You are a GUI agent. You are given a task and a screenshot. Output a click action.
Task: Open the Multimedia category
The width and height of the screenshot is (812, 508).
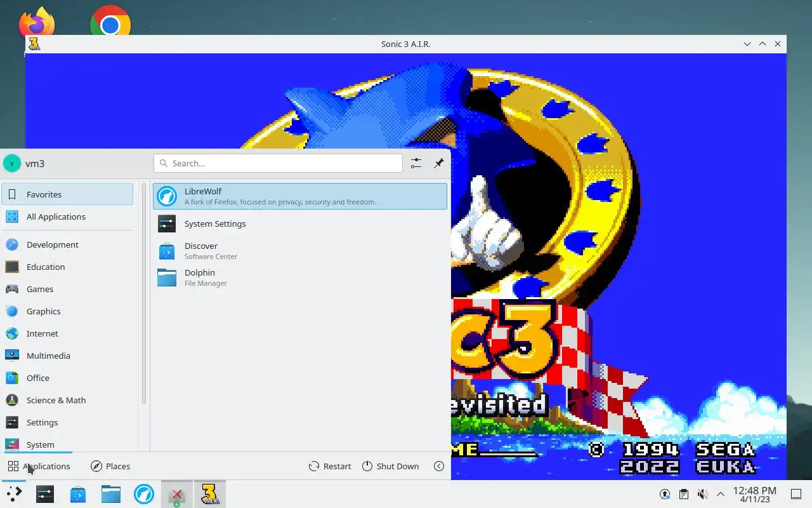tap(67, 356)
